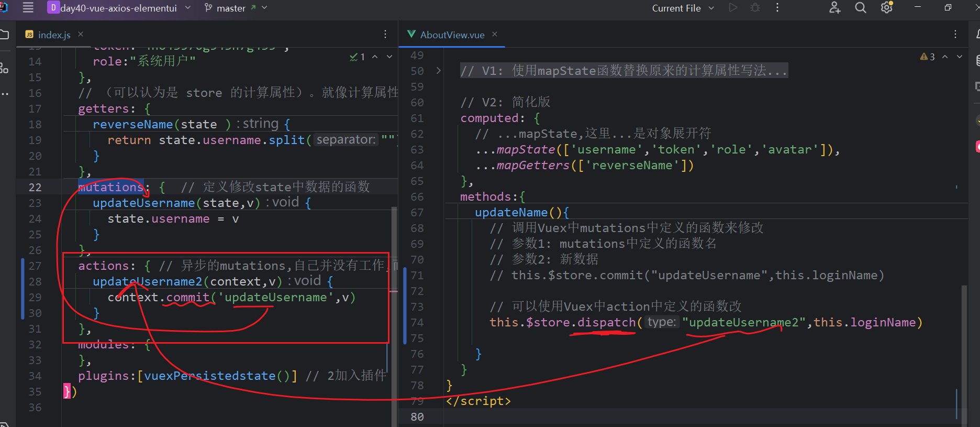Viewport: 980px width, 427px height.
Task: Click the dispatch method call on line 74
Action: tap(606, 322)
